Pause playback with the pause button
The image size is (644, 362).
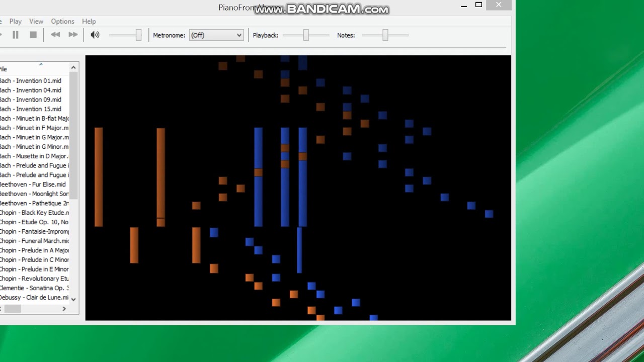(16, 35)
